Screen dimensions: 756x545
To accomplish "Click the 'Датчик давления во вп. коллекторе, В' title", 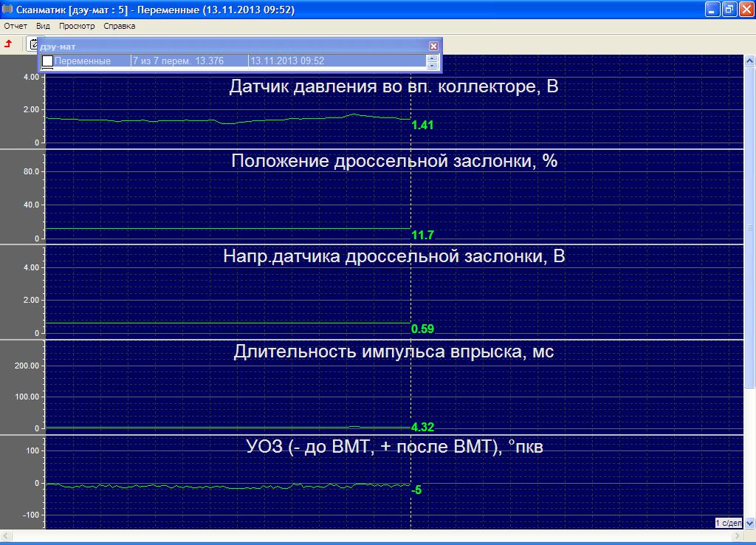I will (x=394, y=86).
